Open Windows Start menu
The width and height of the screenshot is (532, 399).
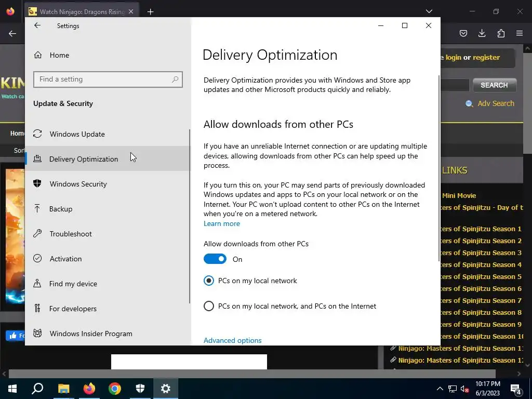pyautogui.click(x=12, y=389)
